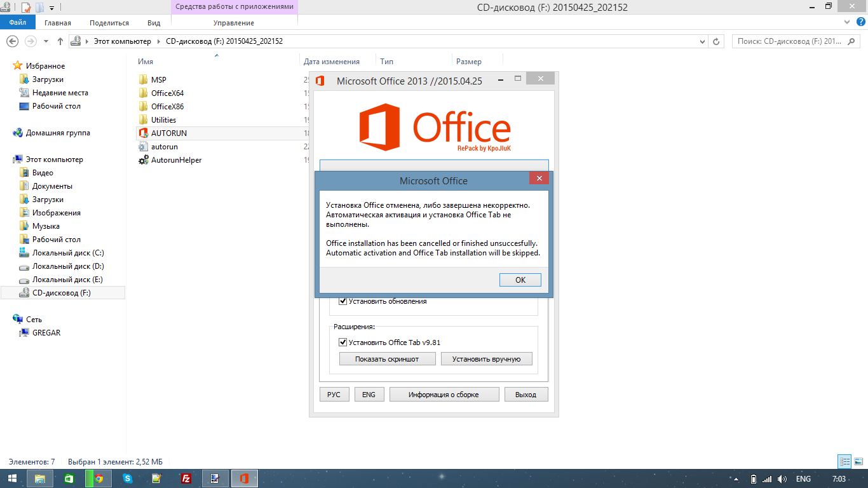Click the Windows Store taskbar icon

(69, 478)
